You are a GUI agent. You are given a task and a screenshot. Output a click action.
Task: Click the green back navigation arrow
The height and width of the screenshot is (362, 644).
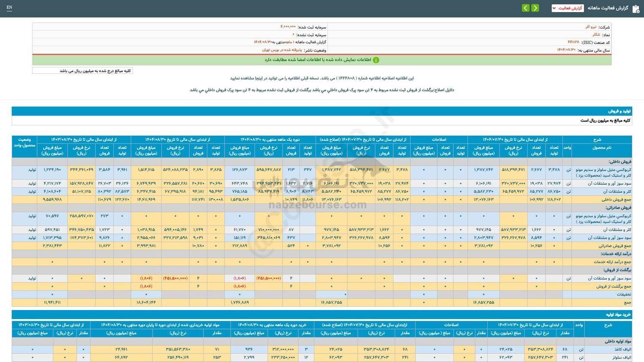[x=525, y=8]
